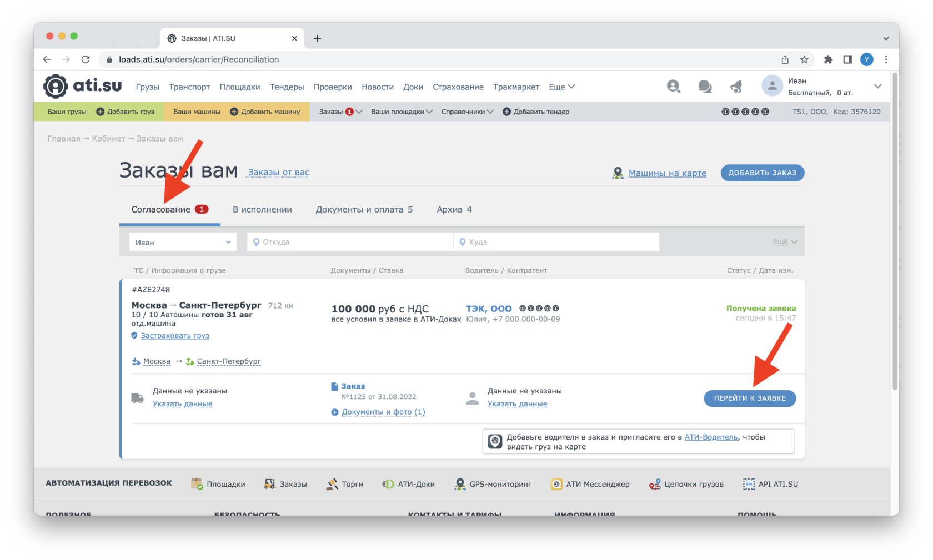
Task: Expand the account menu chevron by Бесплатный
Action: [x=877, y=87]
